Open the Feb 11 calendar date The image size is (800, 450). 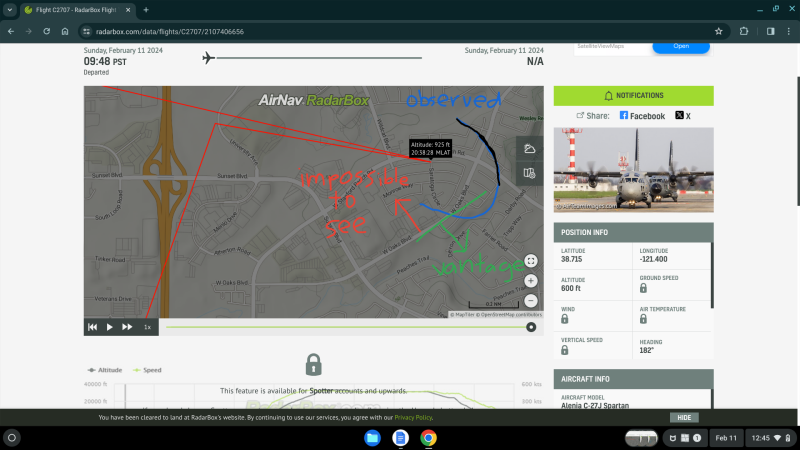point(726,438)
